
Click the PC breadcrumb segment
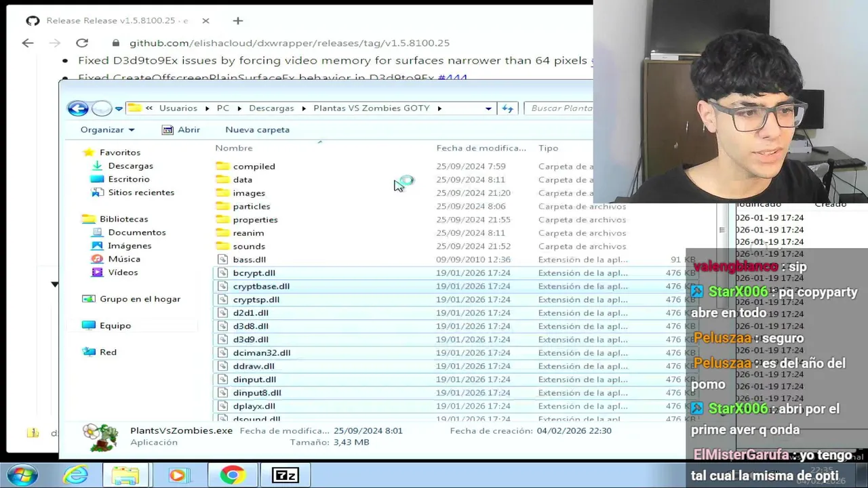click(x=222, y=108)
